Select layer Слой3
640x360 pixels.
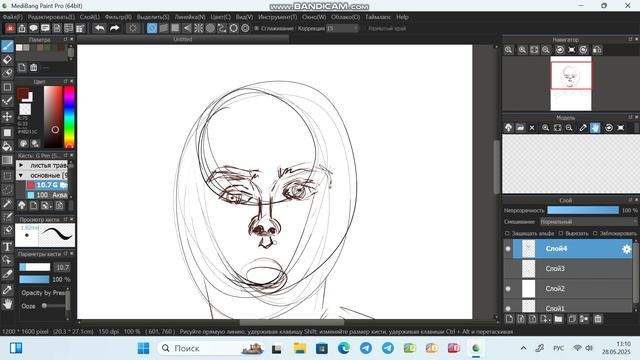pyautogui.click(x=572, y=269)
